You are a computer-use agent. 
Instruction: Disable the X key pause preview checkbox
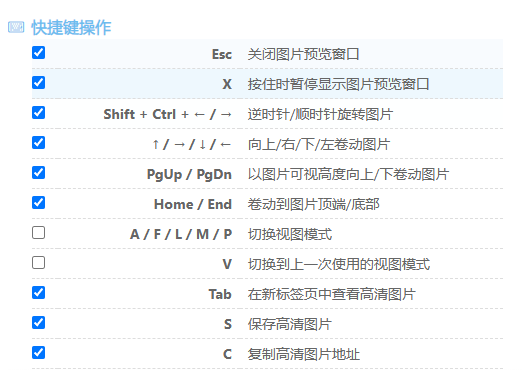[39, 83]
